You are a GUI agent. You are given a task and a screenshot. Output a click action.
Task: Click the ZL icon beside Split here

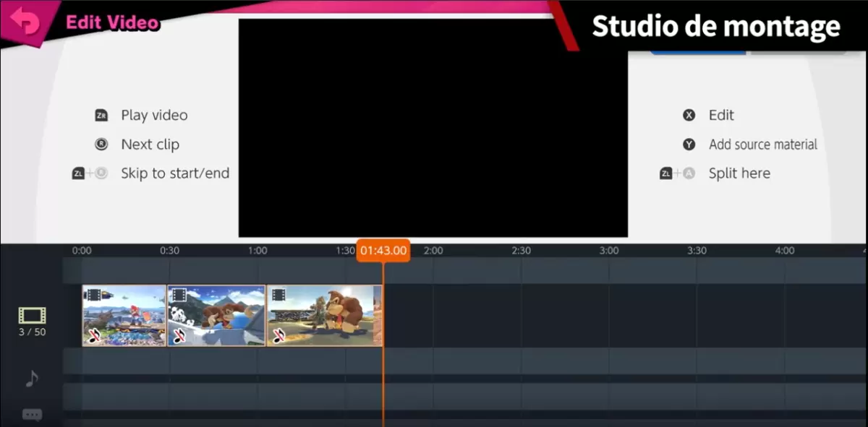(666, 173)
